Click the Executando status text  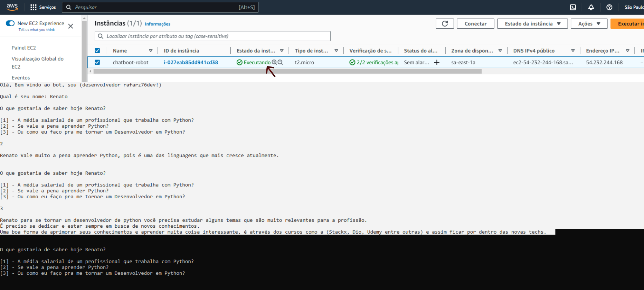(257, 62)
